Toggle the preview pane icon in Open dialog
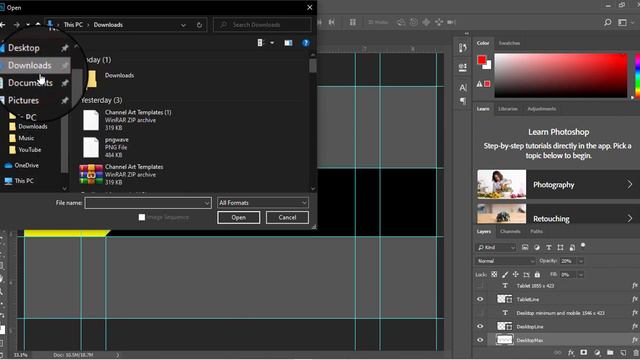 [x=288, y=43]
